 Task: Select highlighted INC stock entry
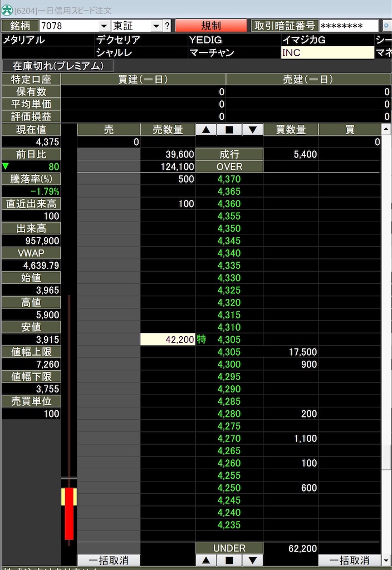[x=327, y=53]
